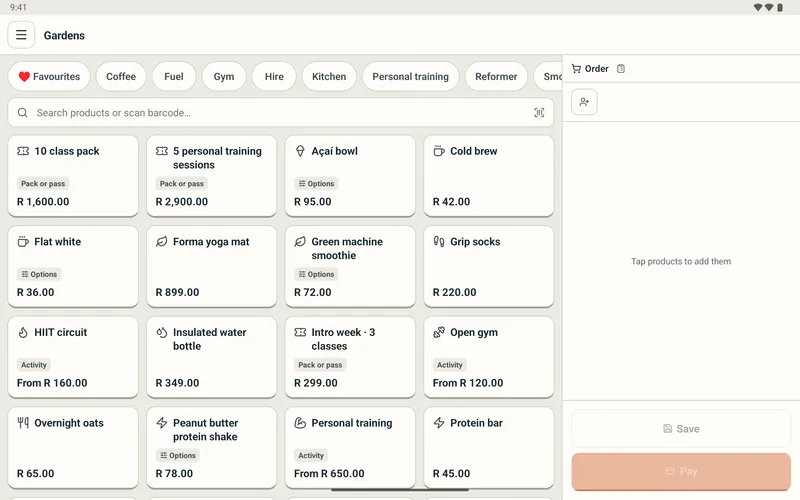Click the cutlery icon on Overnight oats
The width and height of the screenshot is (800, 500).
coord(23,422)
